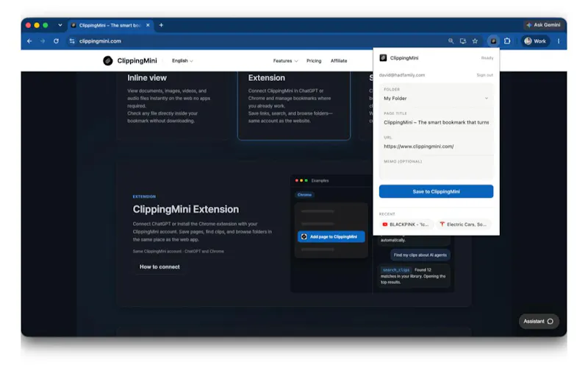Viewport: 588px width, 368px height.
Task: Open the Pricing page
Action: click(x=314, y=61)
